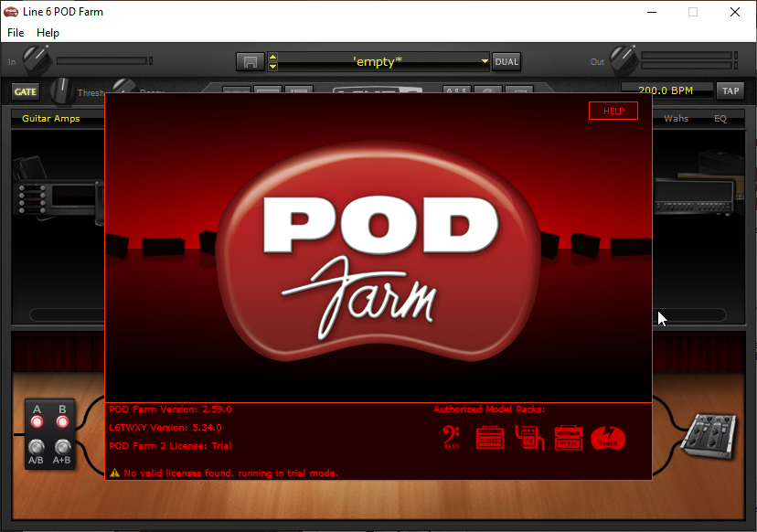Click the Power Pack model pack icon

(608, 438)
